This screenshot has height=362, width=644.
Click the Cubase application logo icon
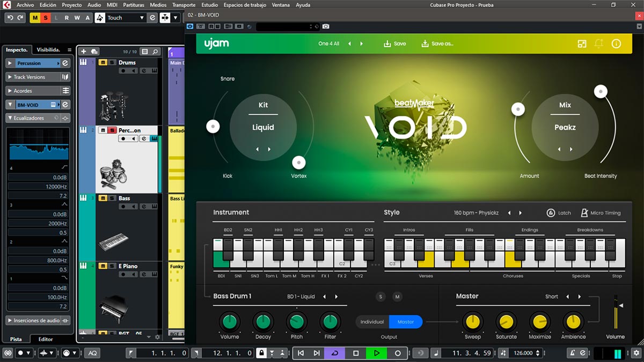click(7, 5)
